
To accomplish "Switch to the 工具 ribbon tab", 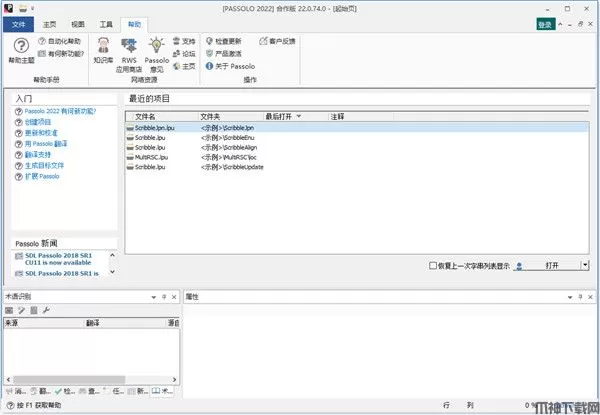I will 105,23.
